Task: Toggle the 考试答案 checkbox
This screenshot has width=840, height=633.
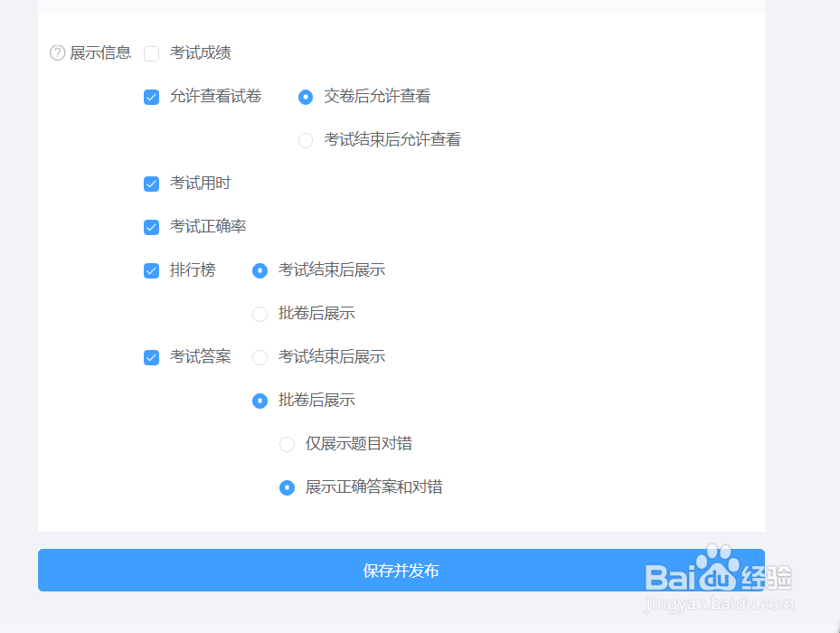Action: 151,357
